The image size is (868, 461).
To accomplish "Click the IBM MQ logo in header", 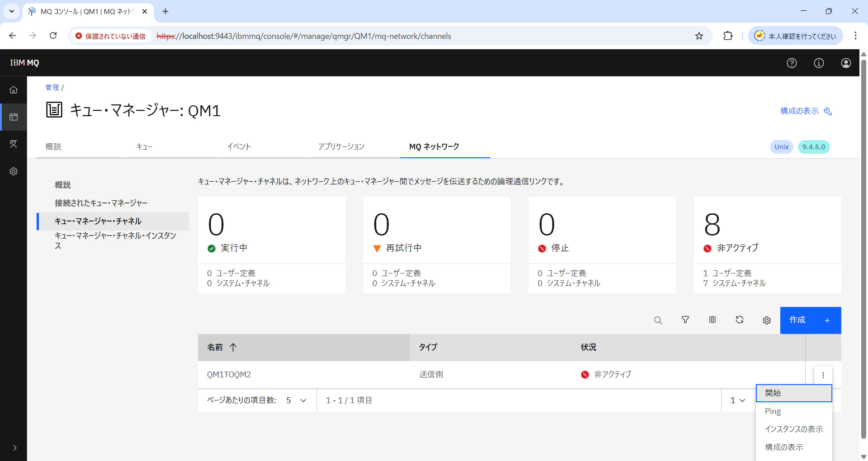I will (x=24, y=63).
